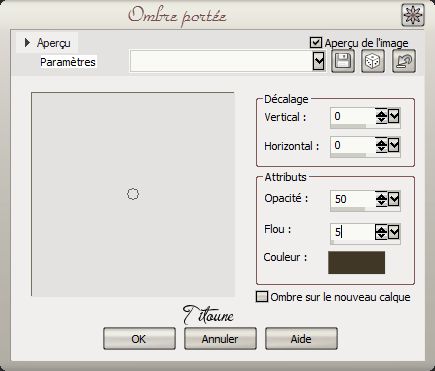Click the Paramètres label

click(x=68, y=62)
